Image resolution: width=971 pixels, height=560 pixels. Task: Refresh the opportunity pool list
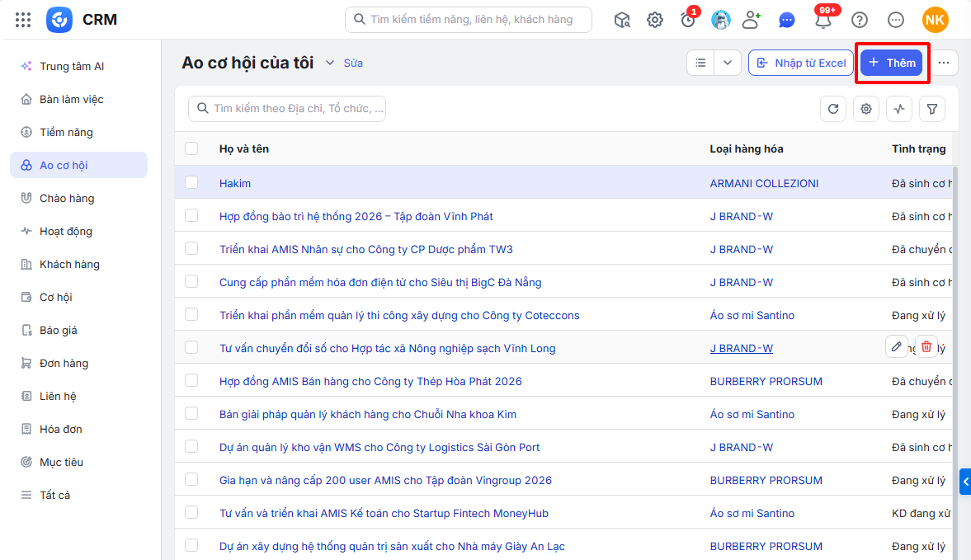(833, 109)
